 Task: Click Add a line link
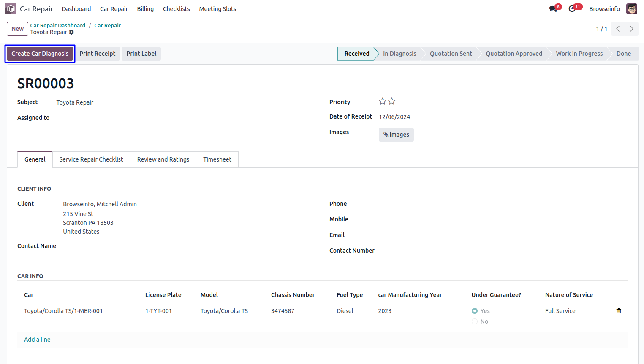point(37,340)
